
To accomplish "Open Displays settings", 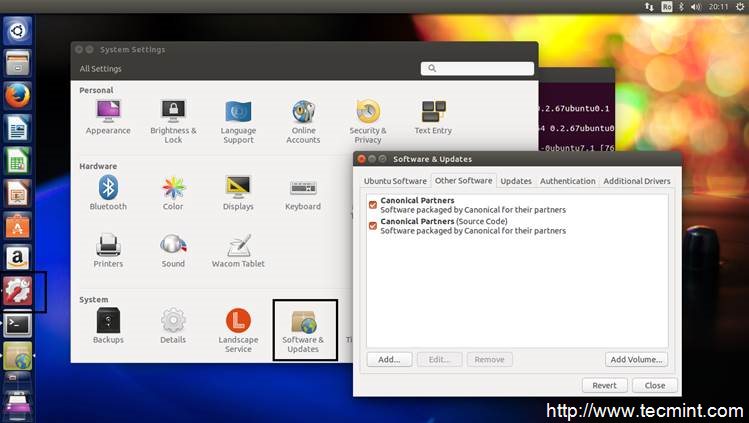I will pyautogui.click(x=238, y=193).
